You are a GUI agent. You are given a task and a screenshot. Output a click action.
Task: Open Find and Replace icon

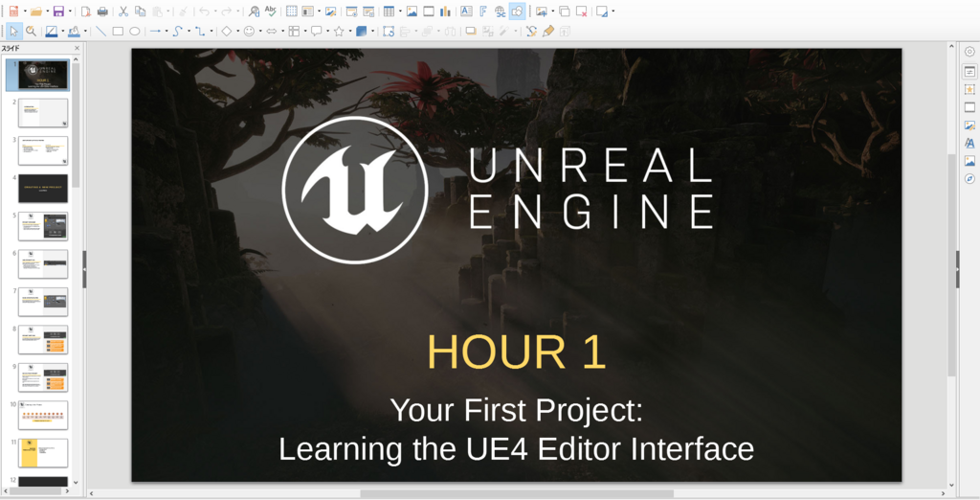254,11
